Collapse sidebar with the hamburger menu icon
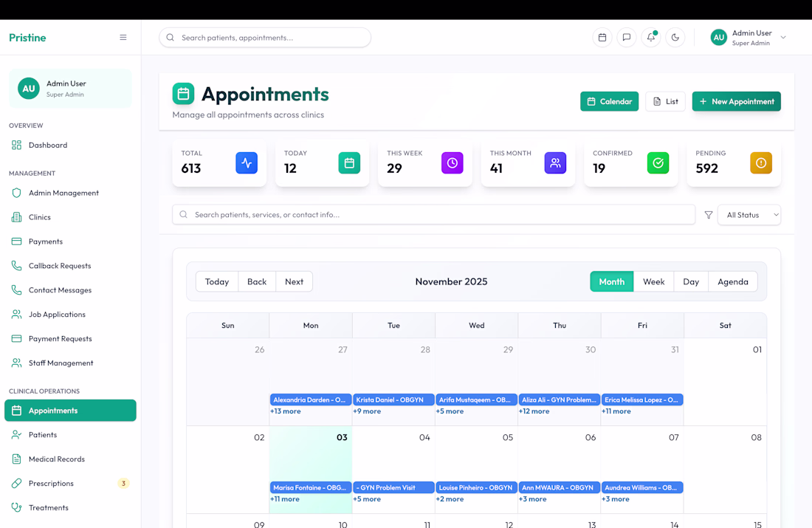Screen dimensions: 812x528 coord(123,38)
